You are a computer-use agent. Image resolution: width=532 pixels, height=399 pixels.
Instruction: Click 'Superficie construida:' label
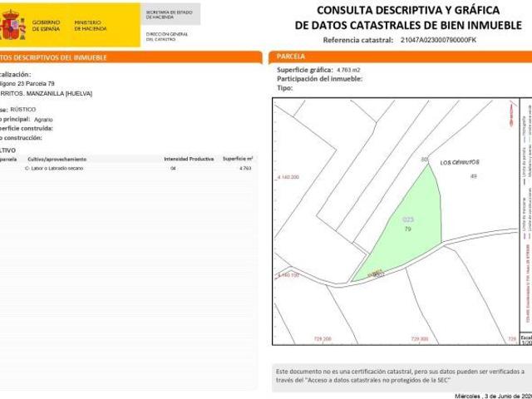tap(27, 128)
